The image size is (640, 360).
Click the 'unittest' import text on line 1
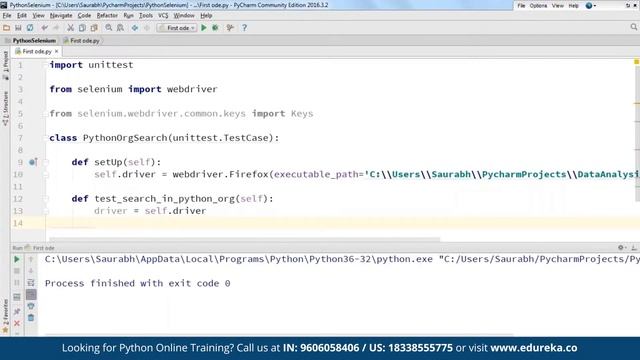pyautogui.click(x=111, y=65)
